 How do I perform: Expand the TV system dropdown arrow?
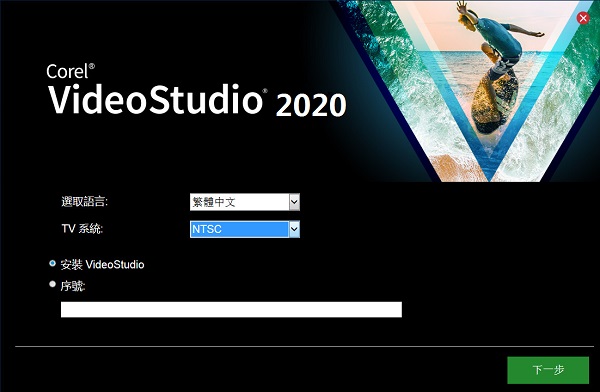(294, 229)
